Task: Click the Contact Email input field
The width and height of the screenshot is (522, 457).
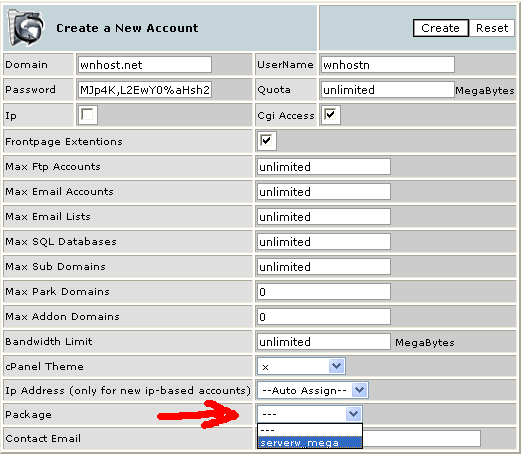Action: [421, 438]
